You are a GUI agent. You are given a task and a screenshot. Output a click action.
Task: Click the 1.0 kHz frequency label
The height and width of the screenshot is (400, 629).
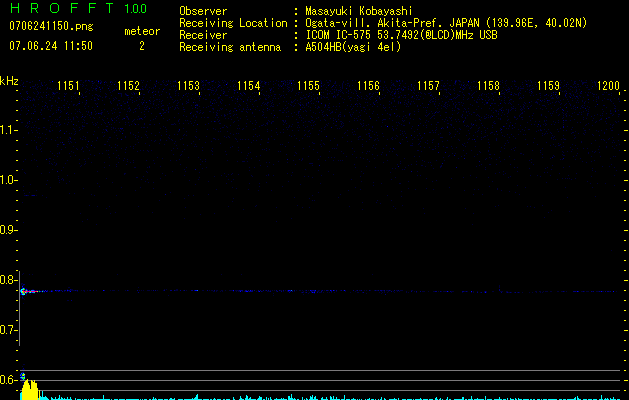[x=8, y=180]
